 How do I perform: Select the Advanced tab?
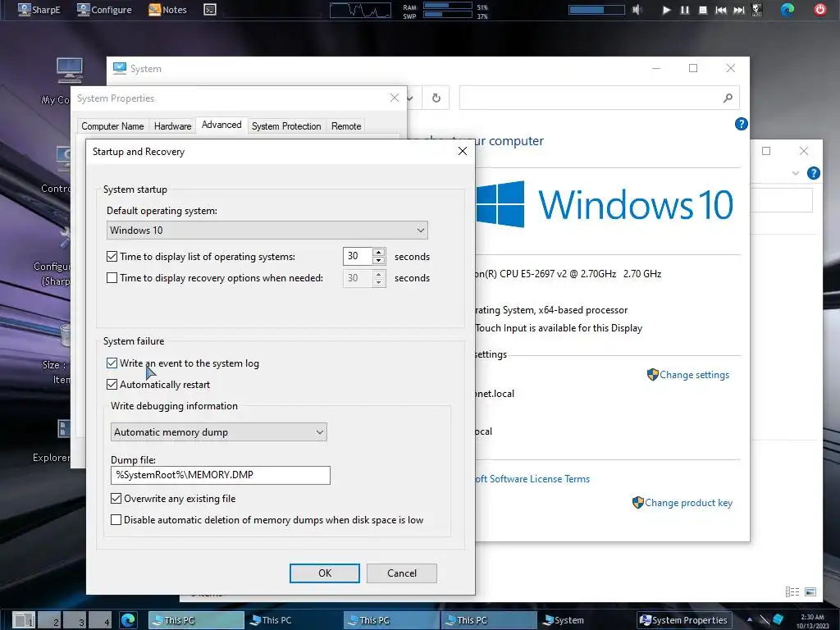click(221, 125)
